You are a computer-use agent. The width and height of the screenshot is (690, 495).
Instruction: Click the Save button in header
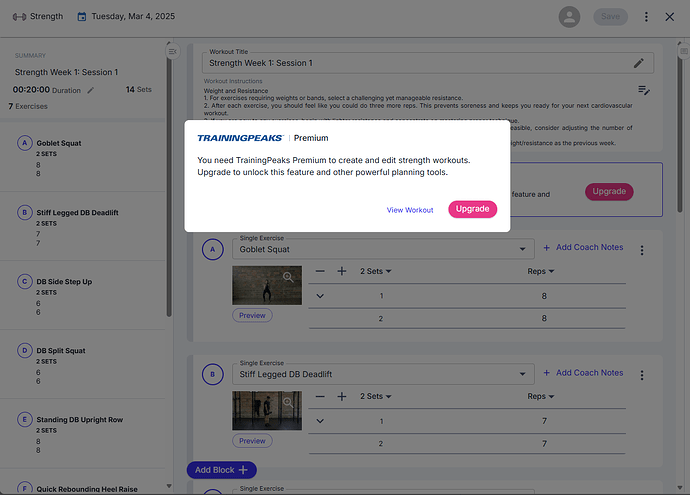610,17
